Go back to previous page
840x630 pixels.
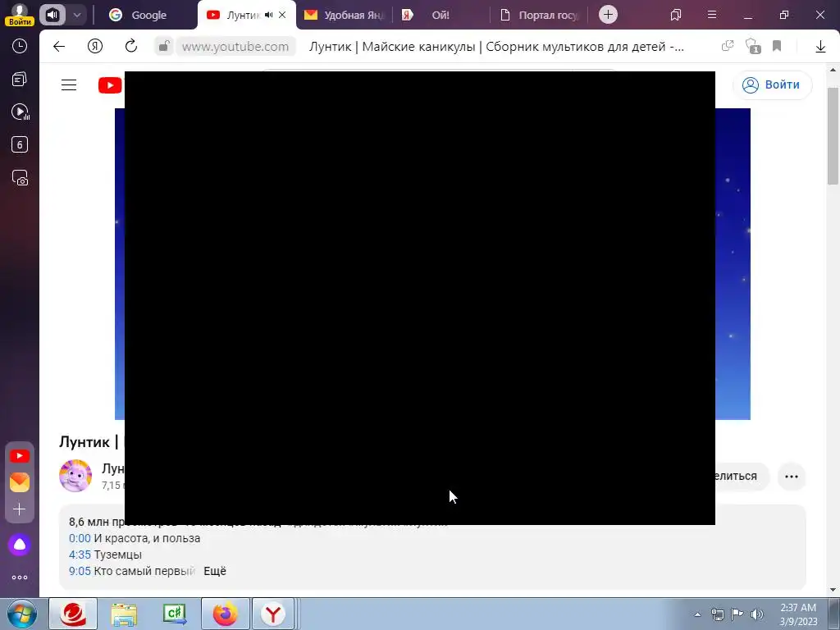click(59, 47)
